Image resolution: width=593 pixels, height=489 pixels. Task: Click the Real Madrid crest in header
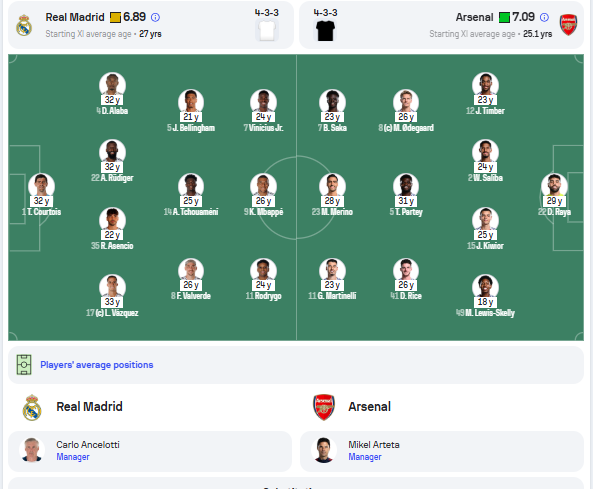click(x=24, y=25)
